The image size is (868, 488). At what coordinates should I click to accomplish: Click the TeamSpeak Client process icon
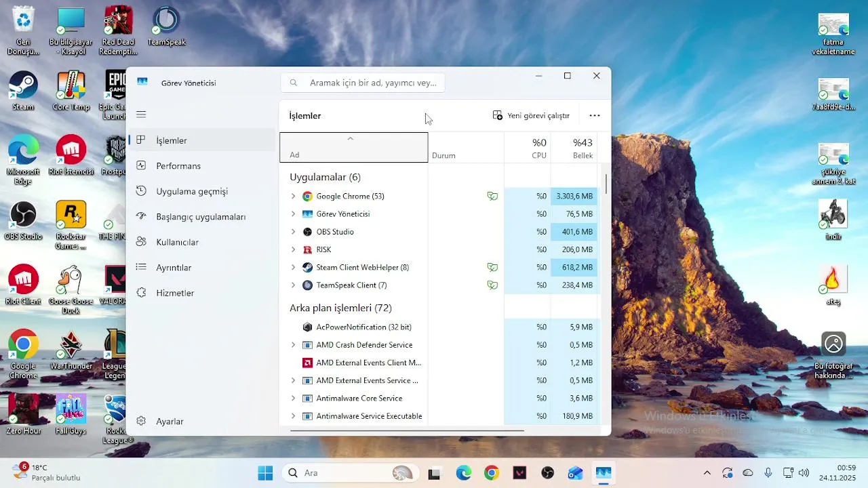[307, 285]
